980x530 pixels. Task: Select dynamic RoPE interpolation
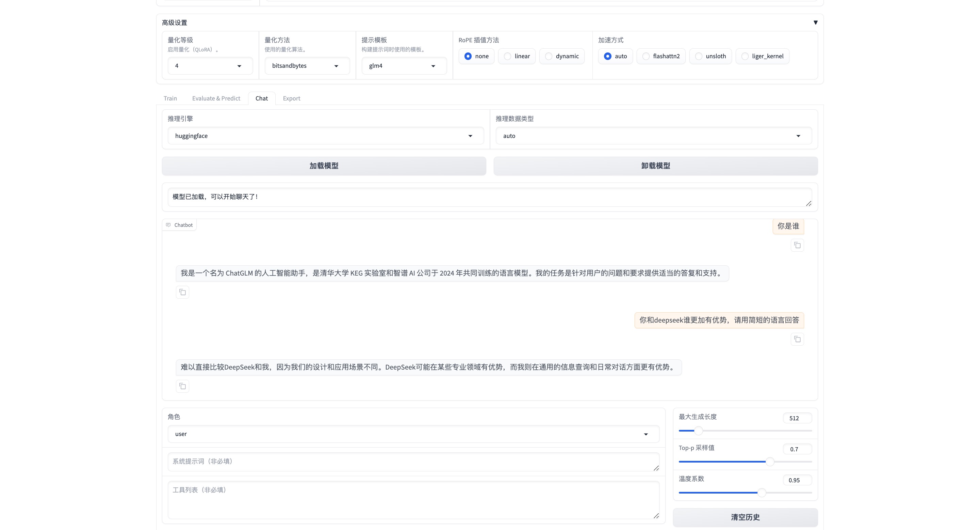[x=549, y=56]
